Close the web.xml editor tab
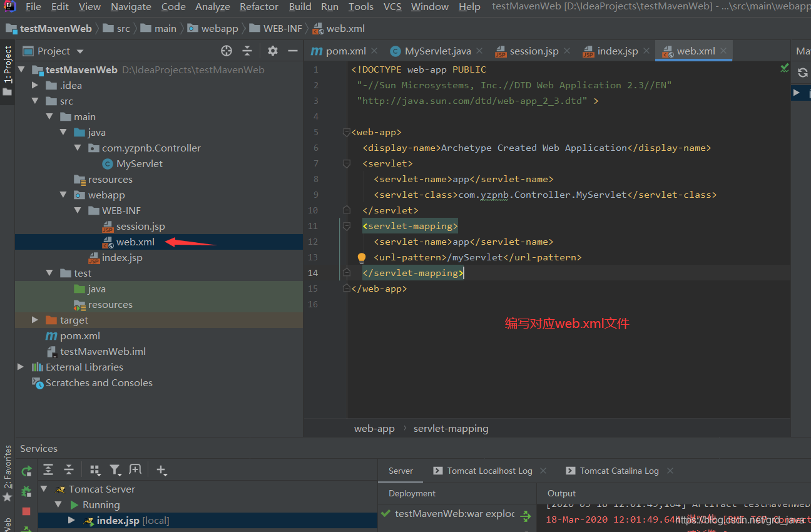This screenshot has width=811, height=532. (723, 51)
